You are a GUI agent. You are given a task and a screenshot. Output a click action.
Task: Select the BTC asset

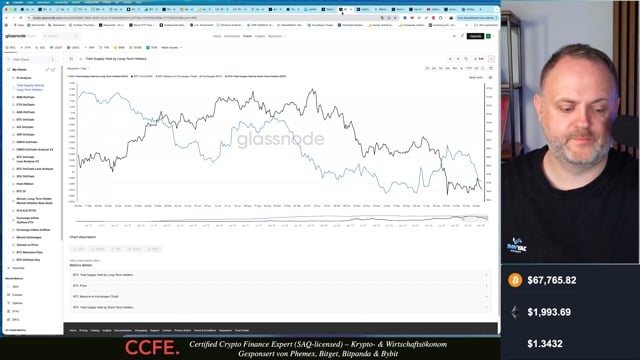tap(11, 48)
